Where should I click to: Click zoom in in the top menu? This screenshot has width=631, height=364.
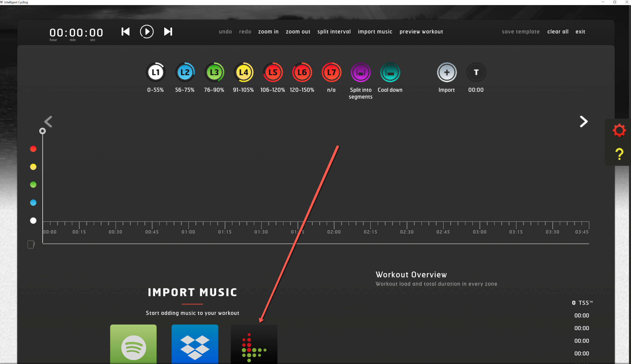pyautogui.click(x=268, y=32)
